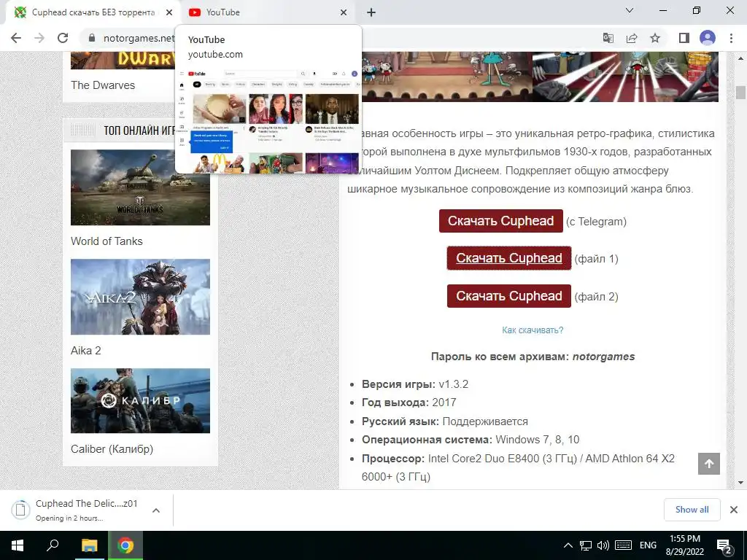Click Скачать Cuphead файл 2 button
Image resolution: width=747 pixels, height=560 pixels.
(508, 296)
